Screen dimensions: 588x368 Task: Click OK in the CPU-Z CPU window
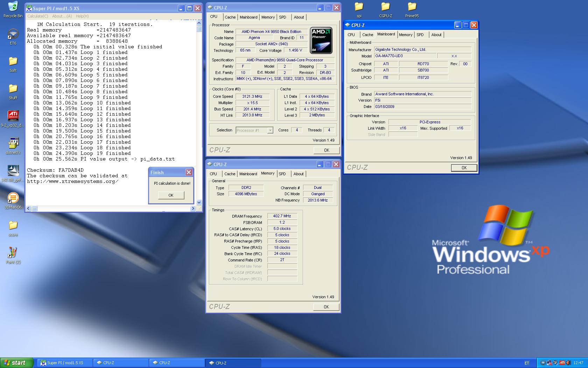pyautogui.click(x=327, y=150)
